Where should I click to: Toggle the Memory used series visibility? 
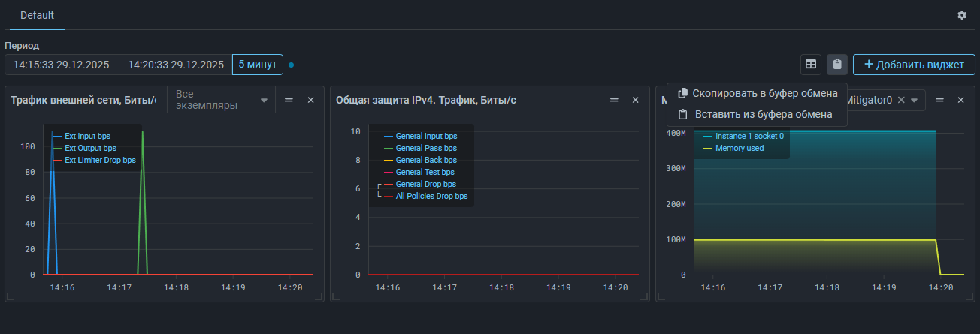740,148
